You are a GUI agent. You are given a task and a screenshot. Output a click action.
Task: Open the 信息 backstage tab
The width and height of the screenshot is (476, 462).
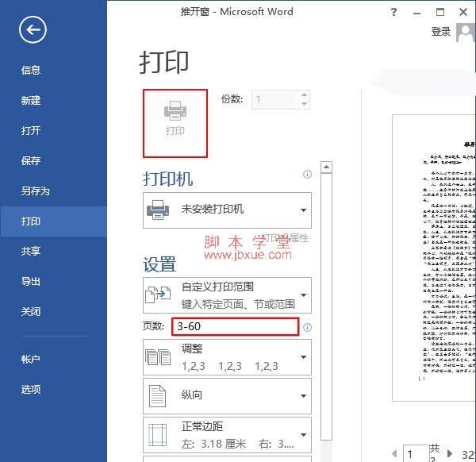click(x=31, y=70)
